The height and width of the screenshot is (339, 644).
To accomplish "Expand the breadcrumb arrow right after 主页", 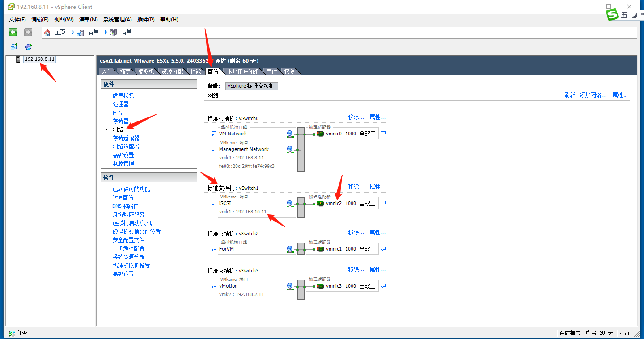I will point(73,33).
